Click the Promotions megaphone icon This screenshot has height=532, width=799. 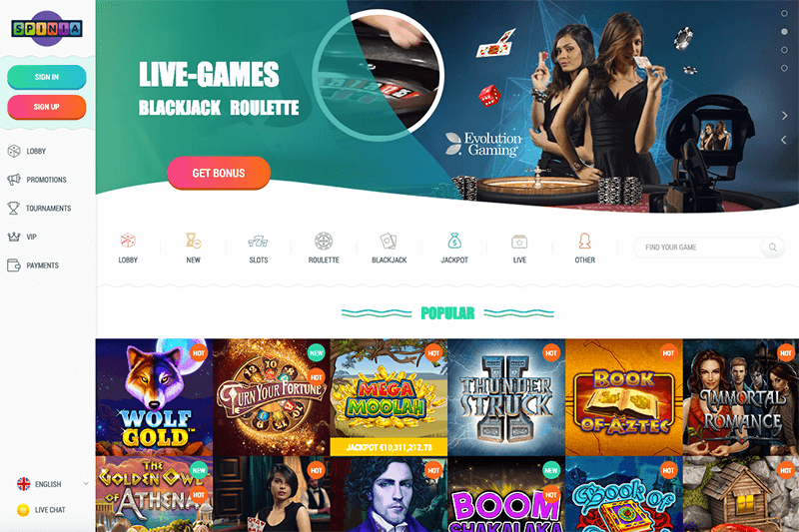14,180
